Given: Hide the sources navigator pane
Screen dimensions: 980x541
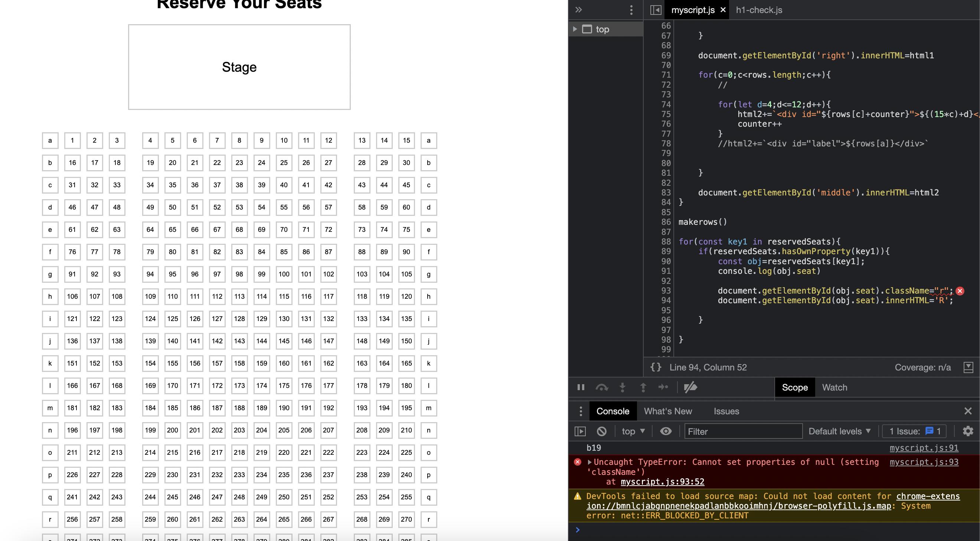Looking at the screenshot, I should pyautogui.click(x=656, y=10).
